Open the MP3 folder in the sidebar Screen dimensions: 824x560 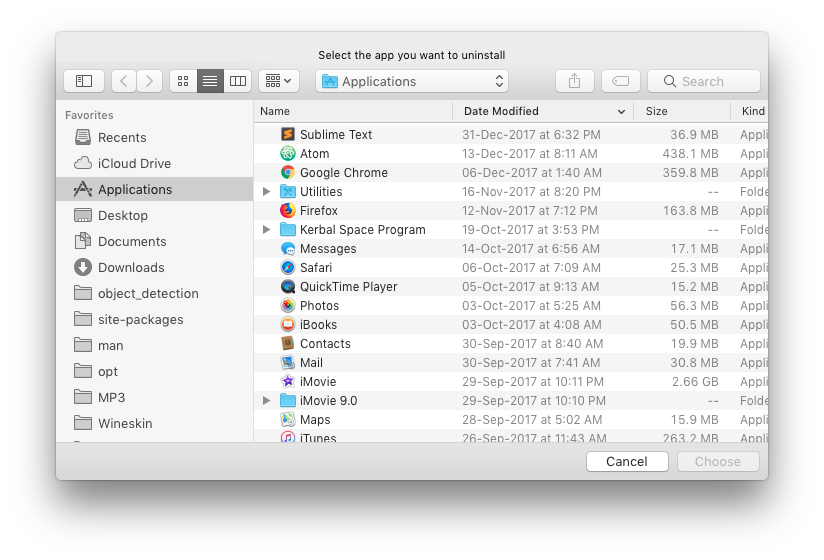[154, 397]
